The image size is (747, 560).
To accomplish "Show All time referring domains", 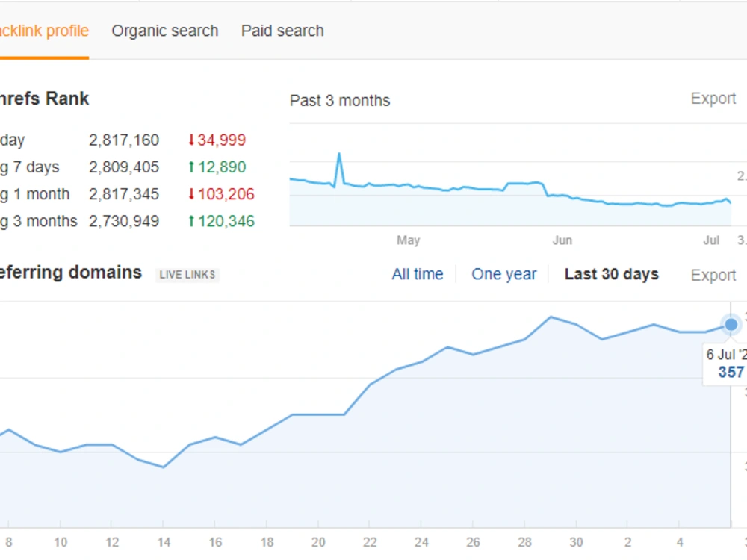I will coord(418,274).
